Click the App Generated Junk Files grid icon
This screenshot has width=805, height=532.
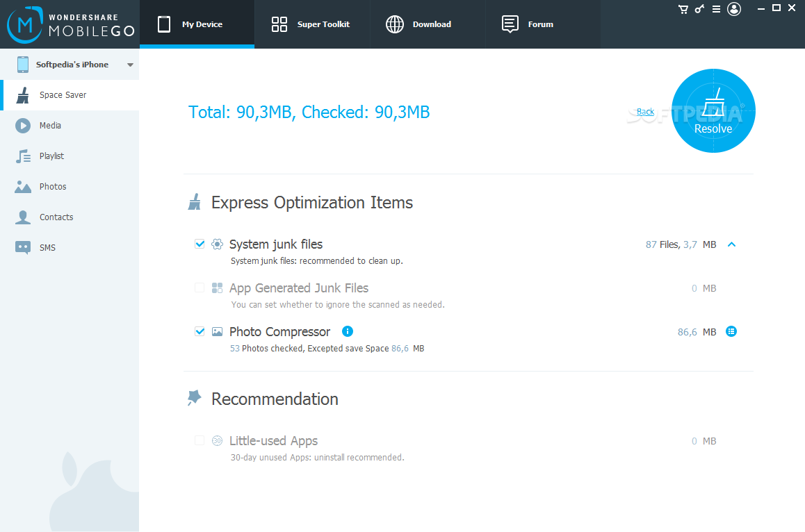click(x=217, y=288)
